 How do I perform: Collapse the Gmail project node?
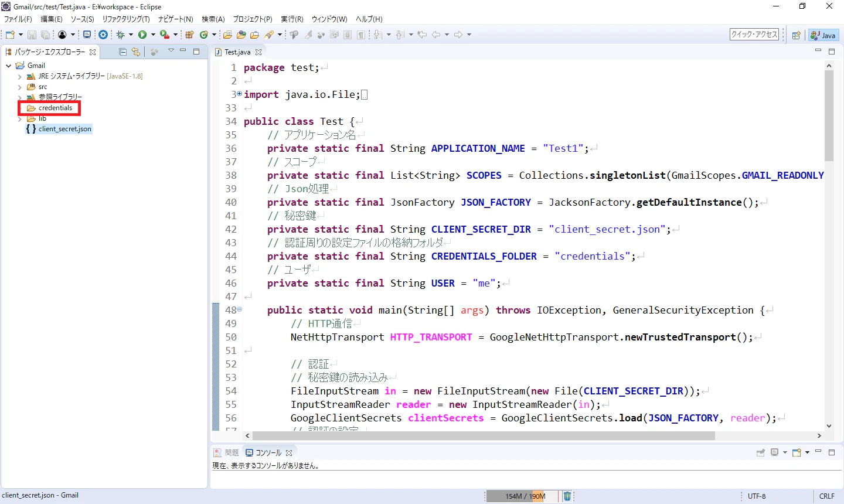coord(8,66)
